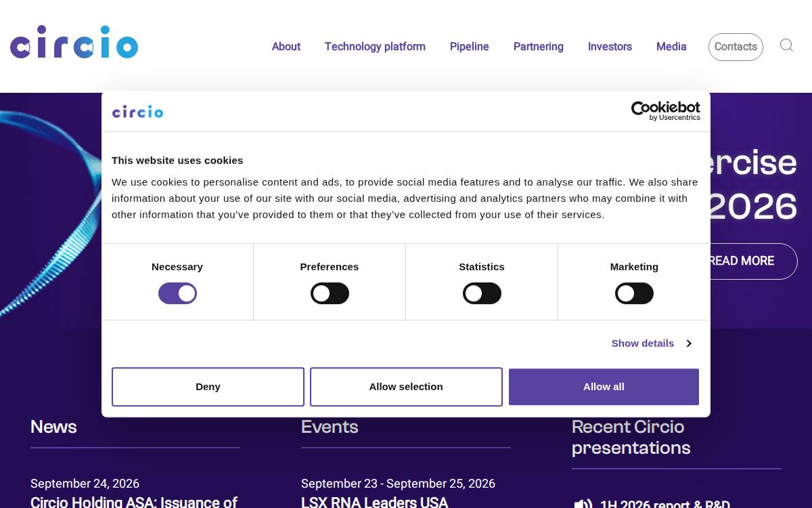Click Allow selection button
The image size is (812, 508).
406,387
